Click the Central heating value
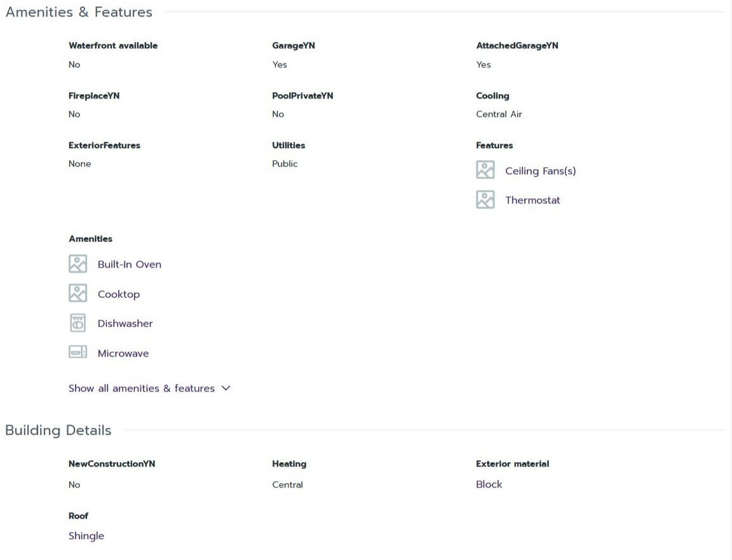732x560 pixels. (x=288, y=485)
